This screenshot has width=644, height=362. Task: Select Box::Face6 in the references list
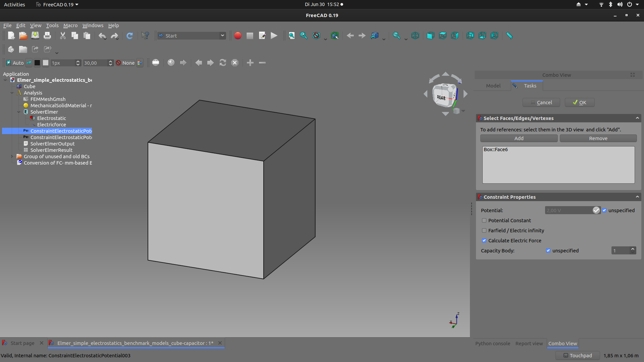(495, 149)
